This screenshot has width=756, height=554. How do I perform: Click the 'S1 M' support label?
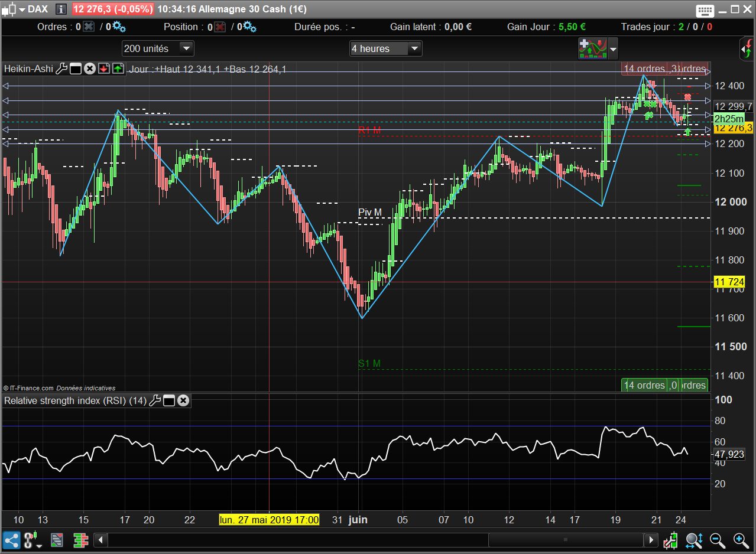tap(369, 363)
